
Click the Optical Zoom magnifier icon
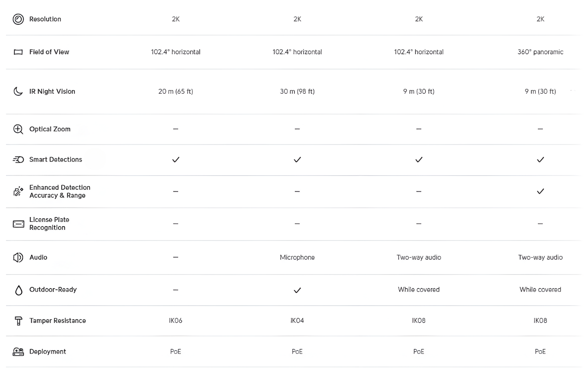click(x=18, y=129)
